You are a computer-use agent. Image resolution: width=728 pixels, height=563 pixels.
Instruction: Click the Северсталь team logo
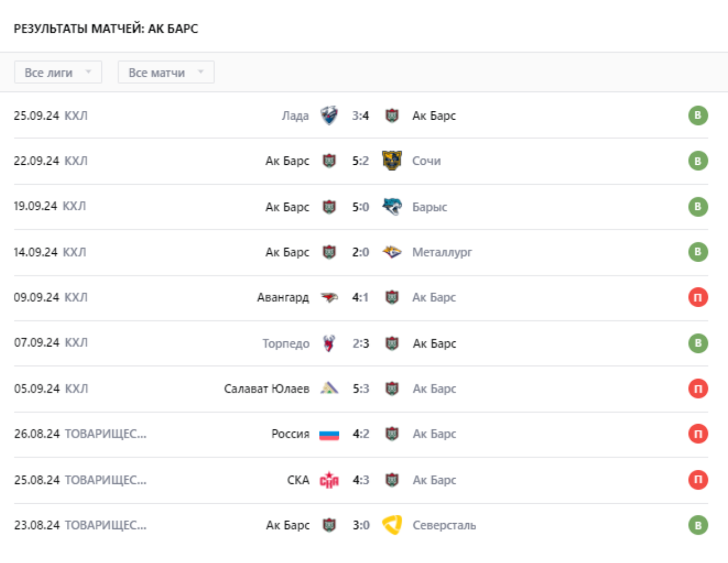point(392,525)
